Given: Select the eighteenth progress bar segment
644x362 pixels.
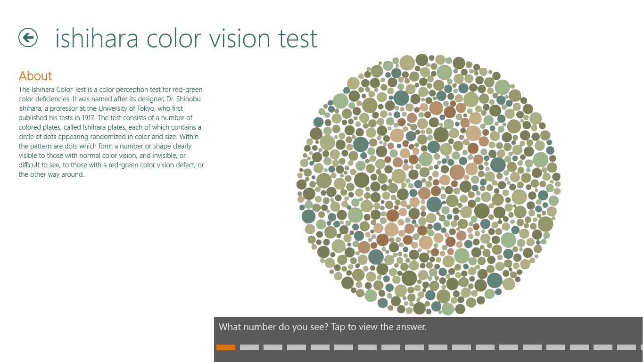Looking at the screenshot, I should [x=627, y=347].
